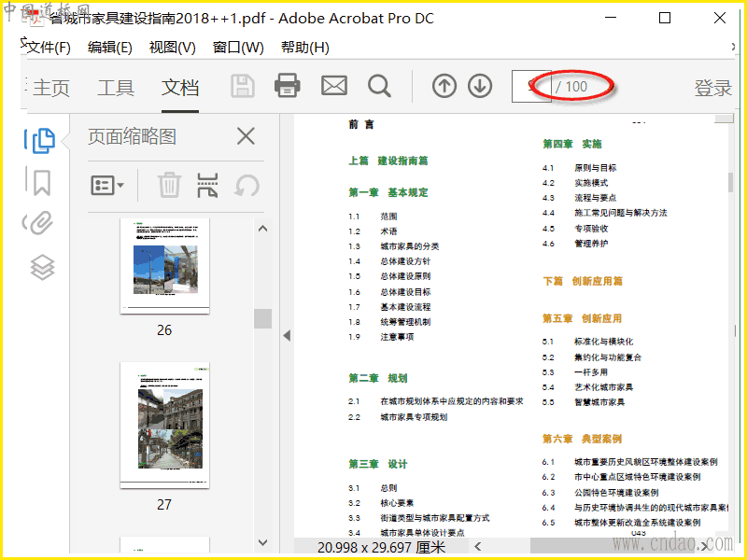This screenshot has width=747, height=560.
Task: Go to the next page with down arrow
Action: pos(480,86)
